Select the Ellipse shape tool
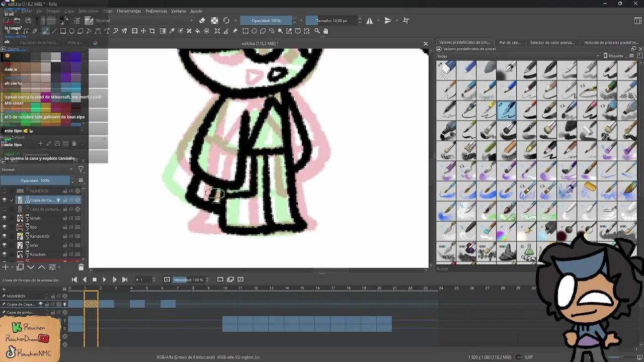The width and height of the screenshot is (644, 362). [x=71, y=31]
